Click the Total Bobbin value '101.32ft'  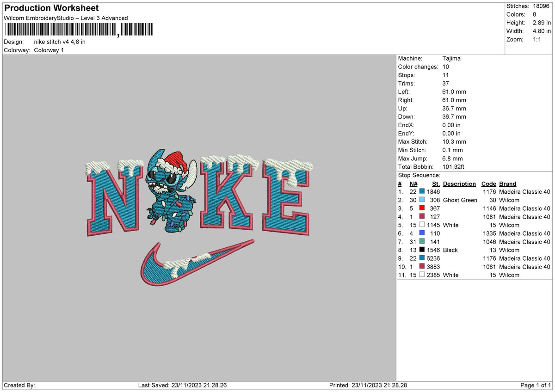click(454, 167)
